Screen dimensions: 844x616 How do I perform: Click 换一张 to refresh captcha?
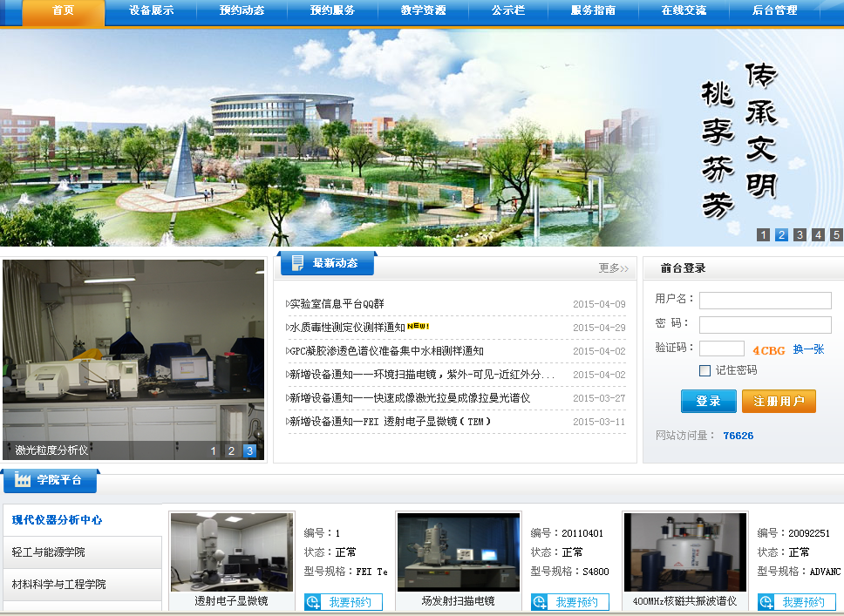pos(808,349)
